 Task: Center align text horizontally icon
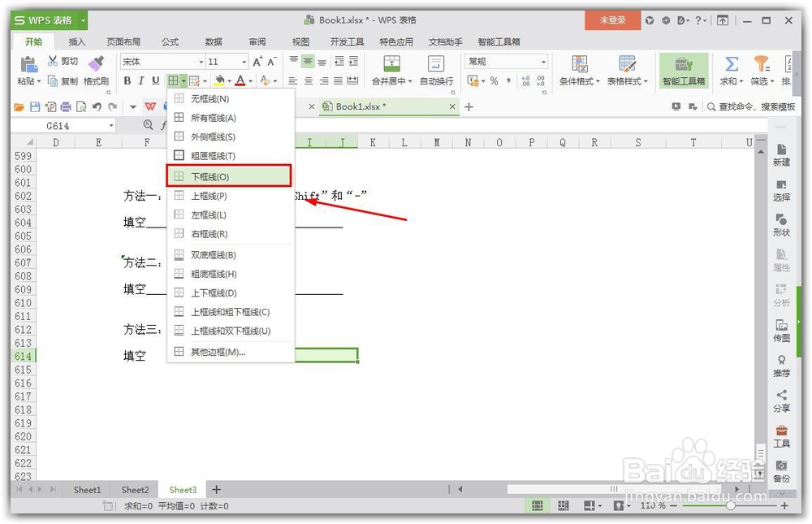click(308, 81)
